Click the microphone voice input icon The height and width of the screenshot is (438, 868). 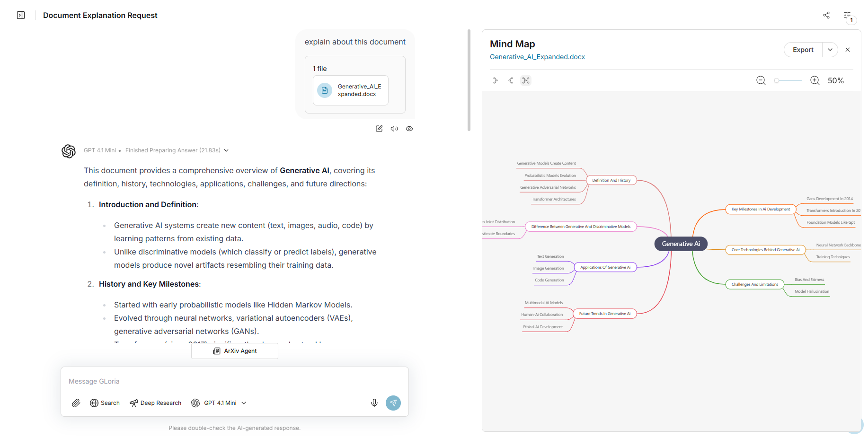click(x=374, y=403)
